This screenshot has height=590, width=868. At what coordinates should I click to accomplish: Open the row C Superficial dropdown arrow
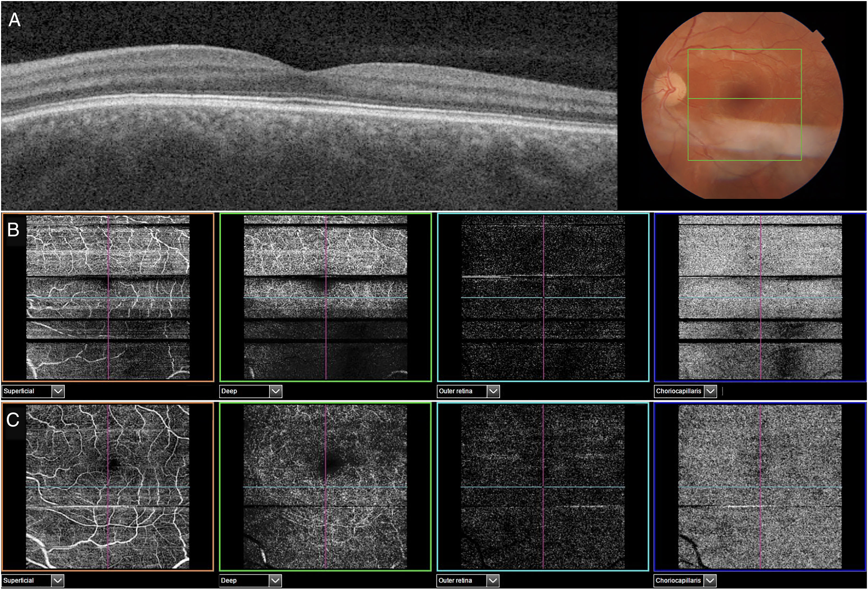pos(57,581)
